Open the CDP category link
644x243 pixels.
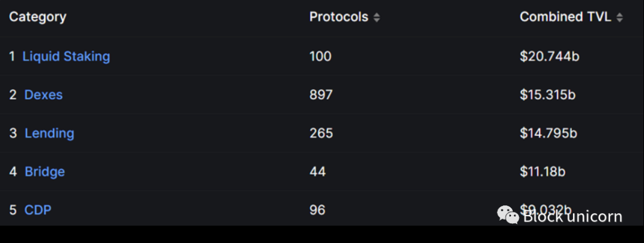point(38,210)
